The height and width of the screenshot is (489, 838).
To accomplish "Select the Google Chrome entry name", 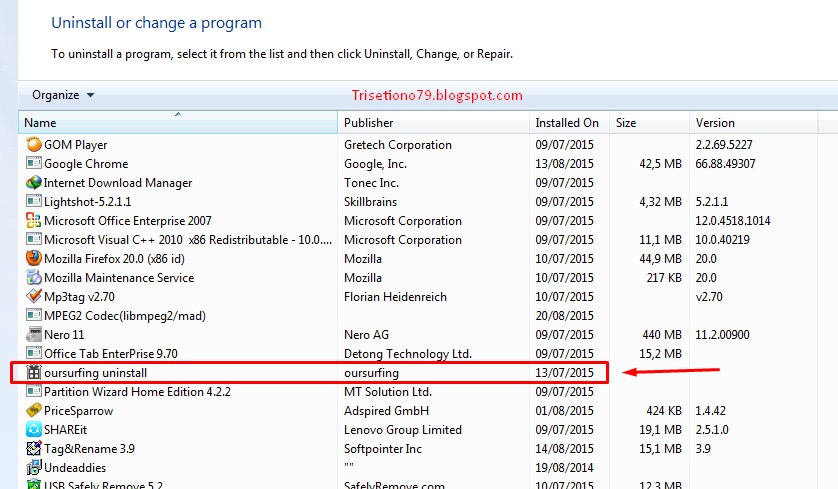I will (86, 164).
